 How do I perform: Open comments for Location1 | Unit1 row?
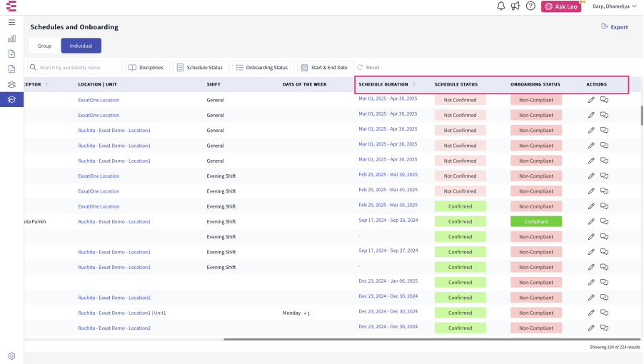click(x=604, y=313)
